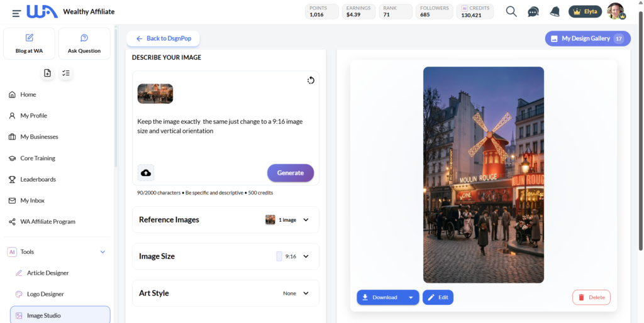Click the EARNINGS $4.39 stat

pos(359,11)
